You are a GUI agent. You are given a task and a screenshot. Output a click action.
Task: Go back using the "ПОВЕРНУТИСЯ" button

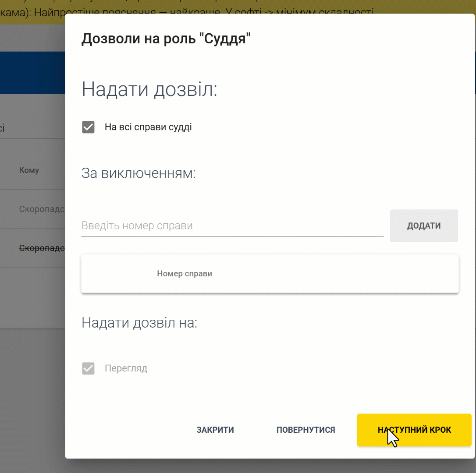305,430
